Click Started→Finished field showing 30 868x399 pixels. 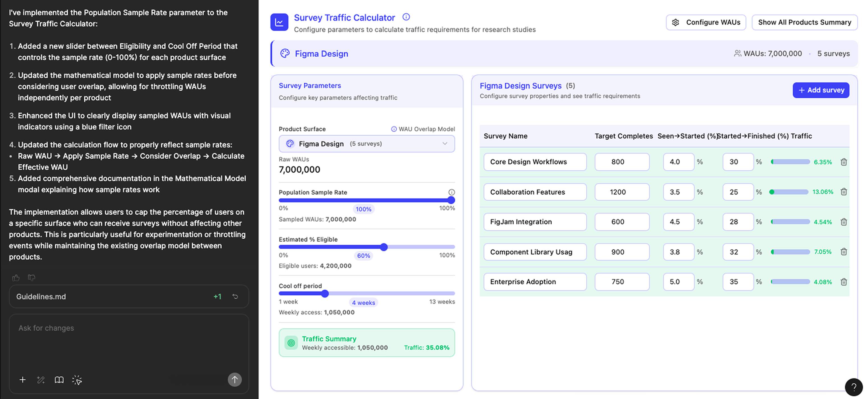(738, 162)
